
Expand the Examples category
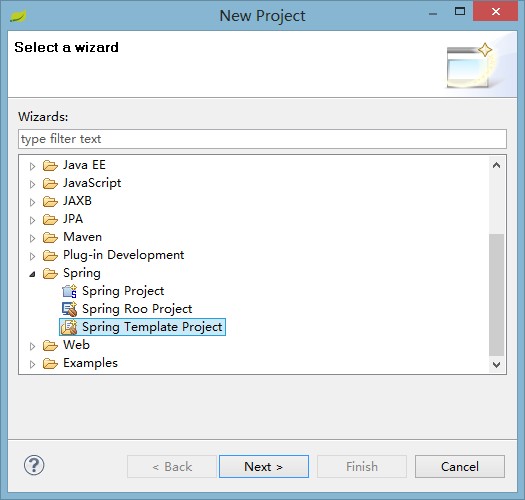point(32,364)
